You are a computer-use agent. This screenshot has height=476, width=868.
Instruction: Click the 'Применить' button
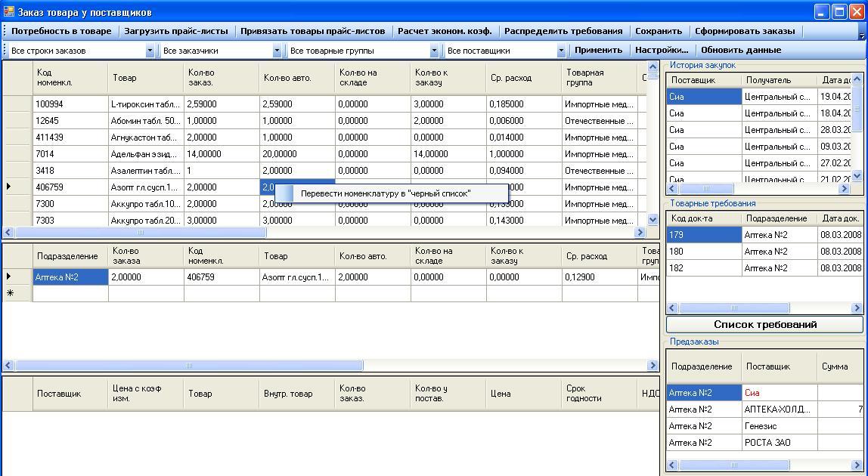pyautogui.click(x=598, y=50)
